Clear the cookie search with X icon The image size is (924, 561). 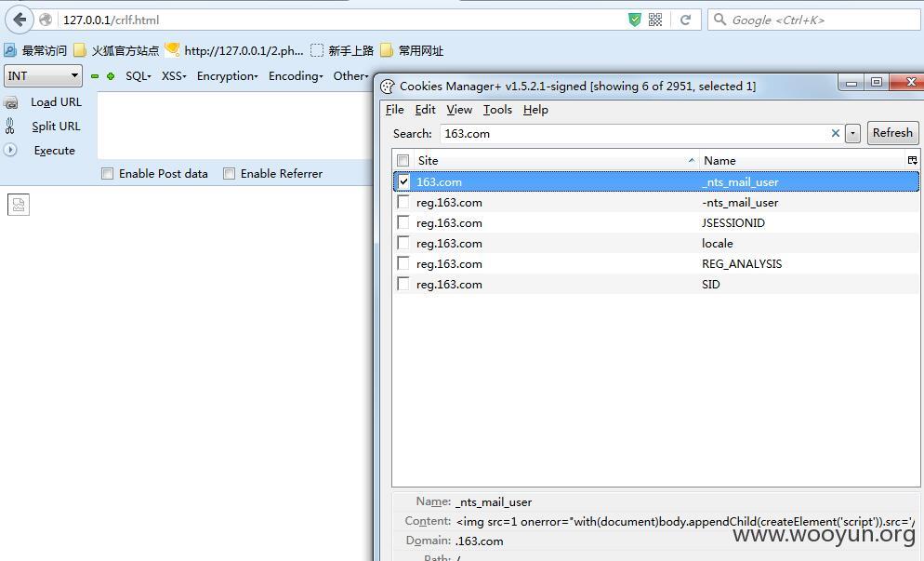point(835,133)
